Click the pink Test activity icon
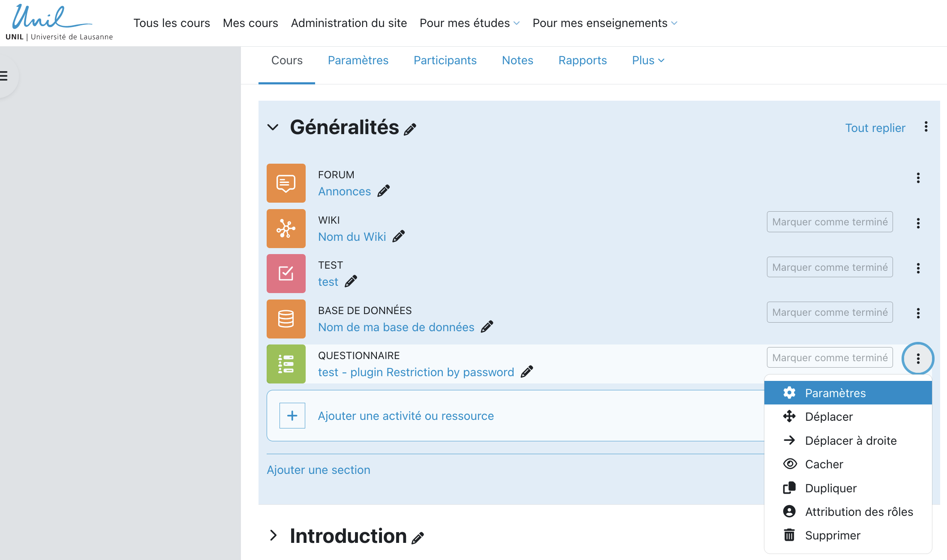 [286, 273]
